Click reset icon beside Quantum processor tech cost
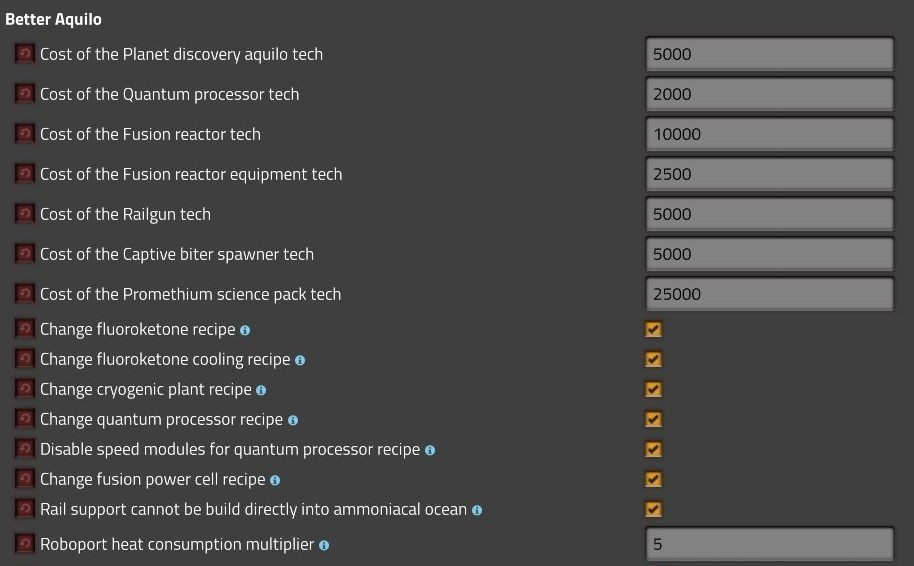The width and height of the screenshot is (914, 566). (25, 94)
